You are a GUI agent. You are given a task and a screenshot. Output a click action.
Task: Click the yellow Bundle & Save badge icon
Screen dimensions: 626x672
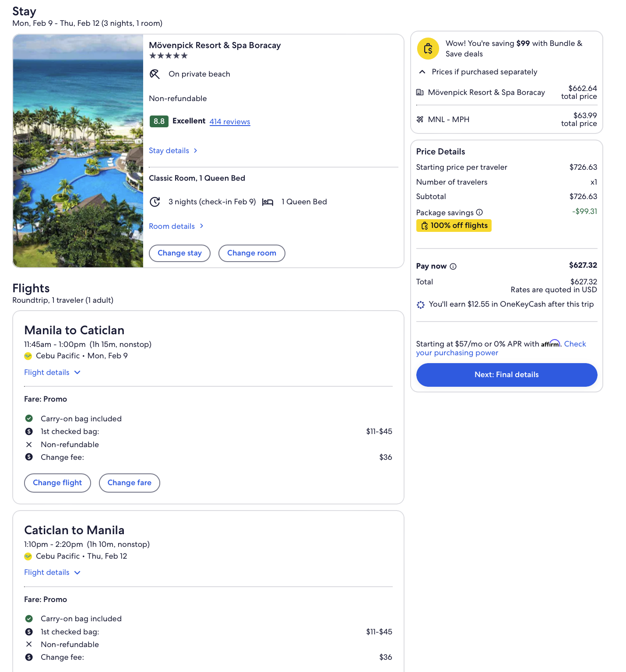point(428,49)
